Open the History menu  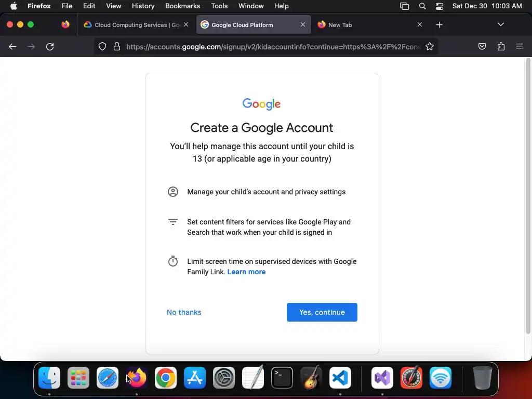[143, 6]
